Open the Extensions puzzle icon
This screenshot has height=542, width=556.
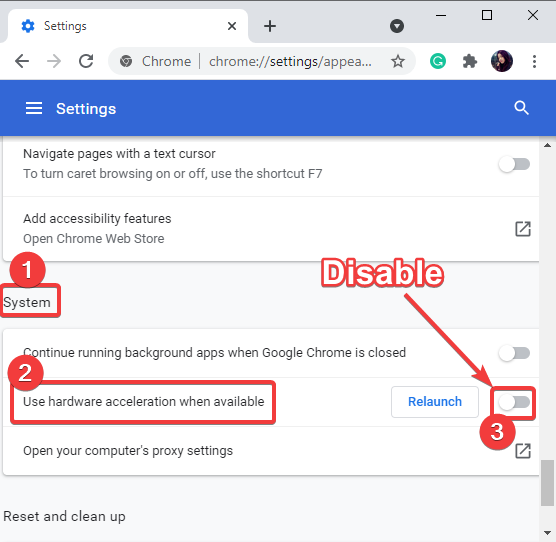469,61
